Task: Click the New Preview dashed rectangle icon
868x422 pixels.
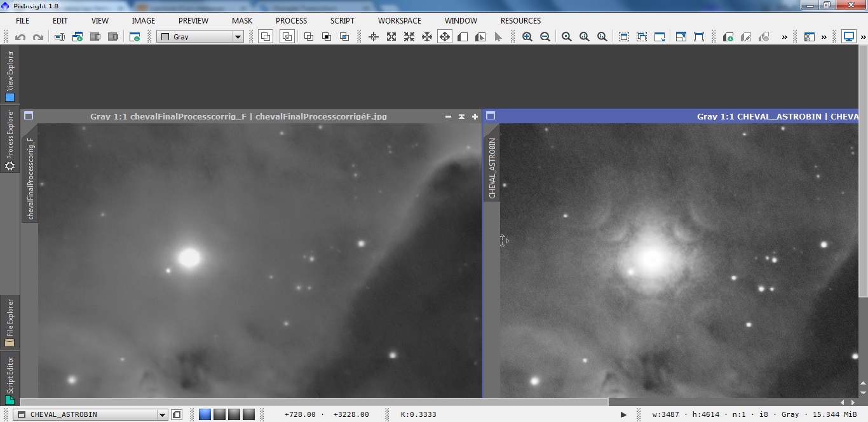Action: [x=624, y=37]
